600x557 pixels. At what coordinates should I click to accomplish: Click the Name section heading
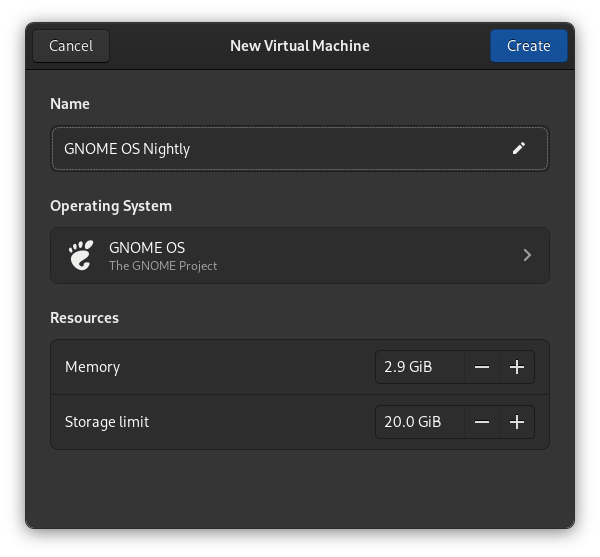click(70, 104)
